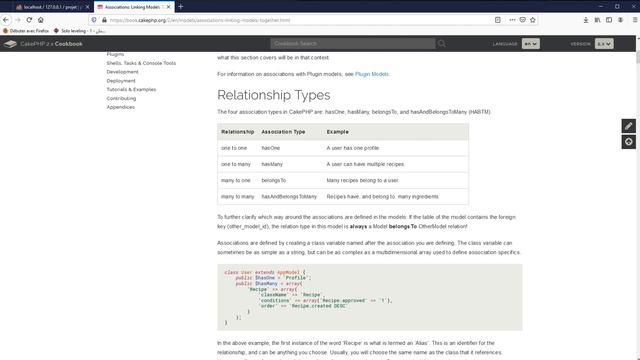Open tracking protection shield info

[94, 20]
